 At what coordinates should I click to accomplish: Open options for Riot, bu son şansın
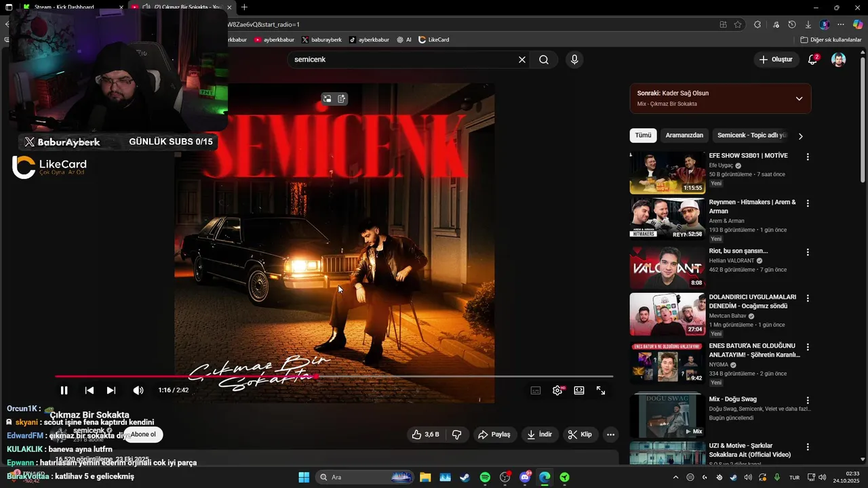click(x=807, y=252)
